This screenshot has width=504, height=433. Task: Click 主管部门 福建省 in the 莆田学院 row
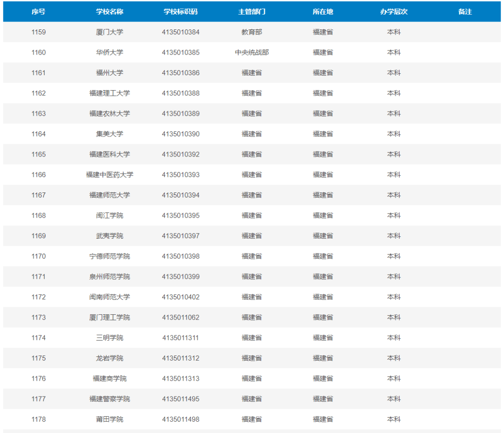[252, 419]
